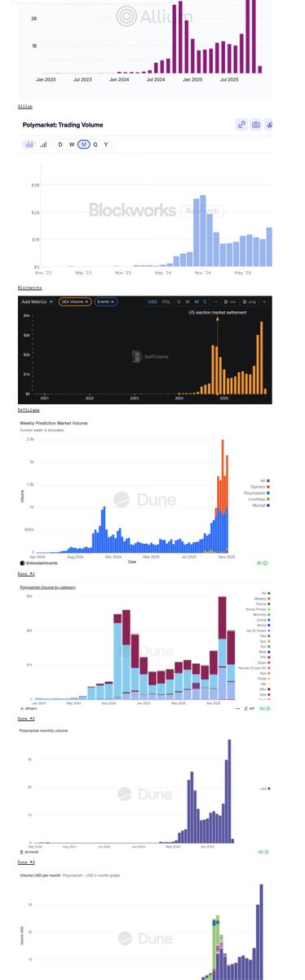
Task: Toggle Opinion series in legend
Action: coord(259,487)
